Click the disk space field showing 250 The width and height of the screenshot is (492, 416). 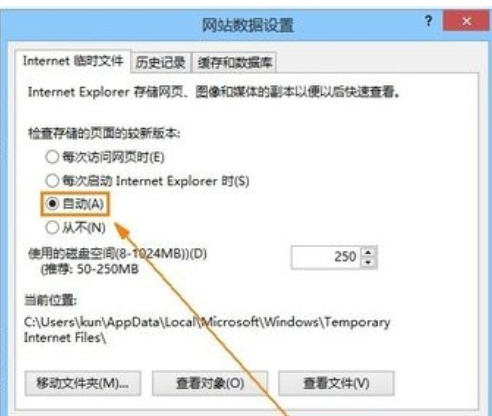(x=326, y=257)
